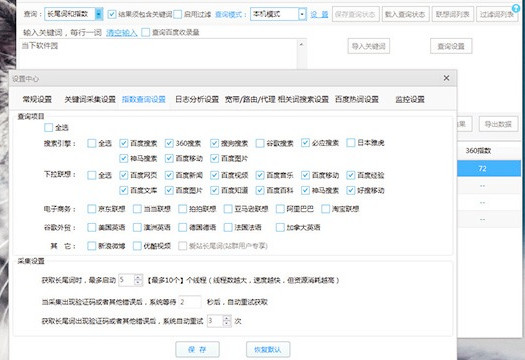Click 载入查询状态 button
The image size is (525, 360).
coord(405,14)
